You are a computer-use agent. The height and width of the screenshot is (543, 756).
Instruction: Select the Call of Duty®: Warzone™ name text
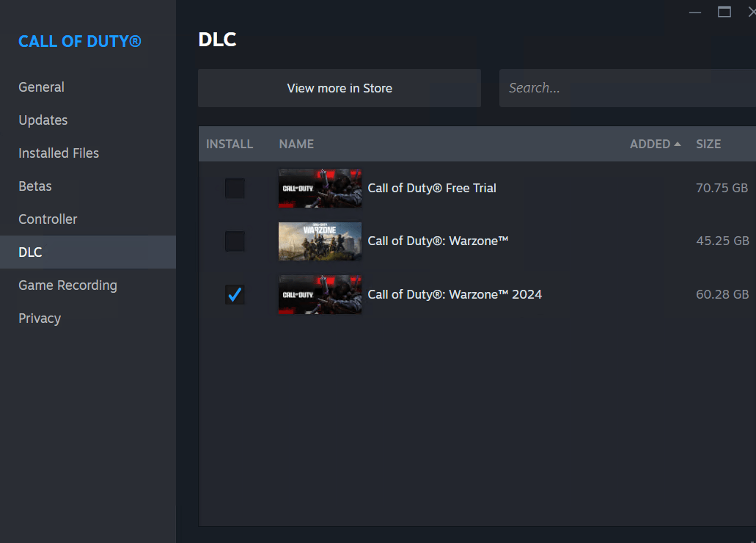[438, 241]
